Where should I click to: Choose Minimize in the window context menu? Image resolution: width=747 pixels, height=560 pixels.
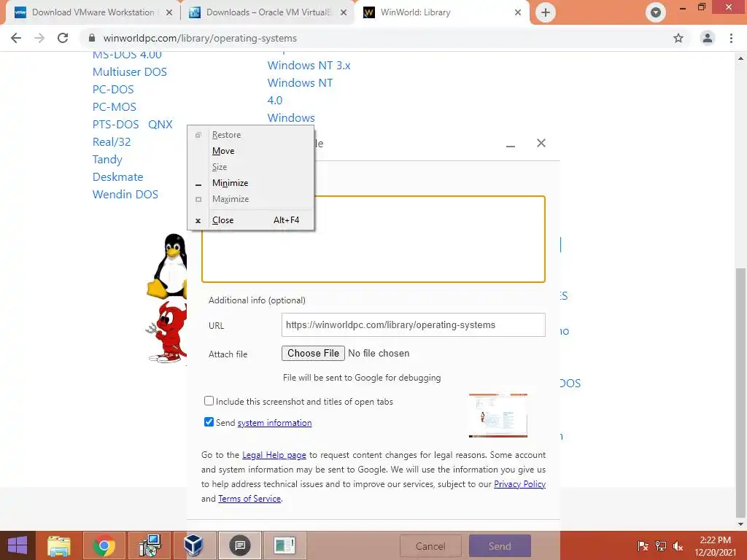coord(251,183)
